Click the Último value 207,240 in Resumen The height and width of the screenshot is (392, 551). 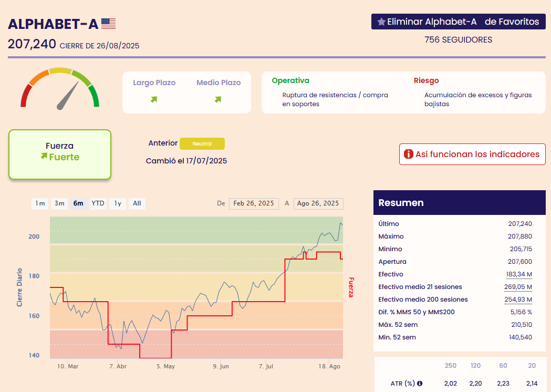tap(520, 224)
